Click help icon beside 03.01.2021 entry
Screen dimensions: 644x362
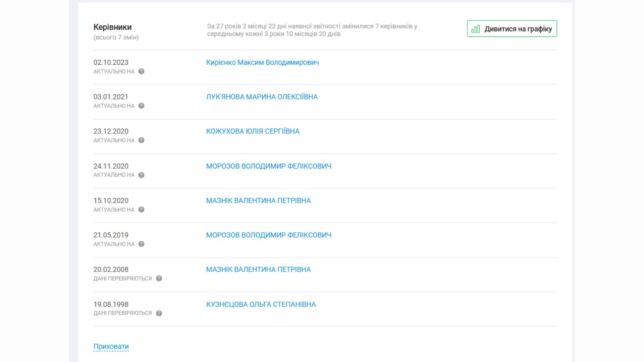(x=141, y=106)
